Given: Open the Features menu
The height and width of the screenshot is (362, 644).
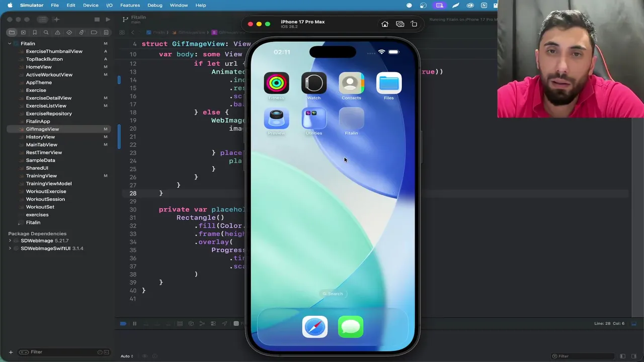Looking at the screenshot, I should point(130,5).
